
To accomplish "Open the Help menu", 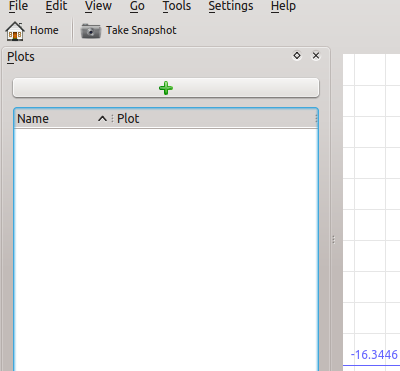I will pos(283,6).
